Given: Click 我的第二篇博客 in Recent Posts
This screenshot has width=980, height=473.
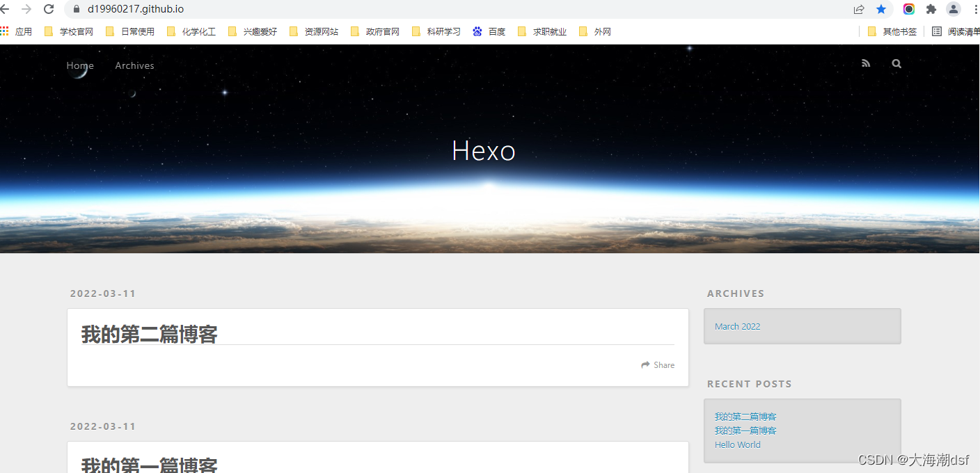Looking at the screenshot, I should point(745,417).
